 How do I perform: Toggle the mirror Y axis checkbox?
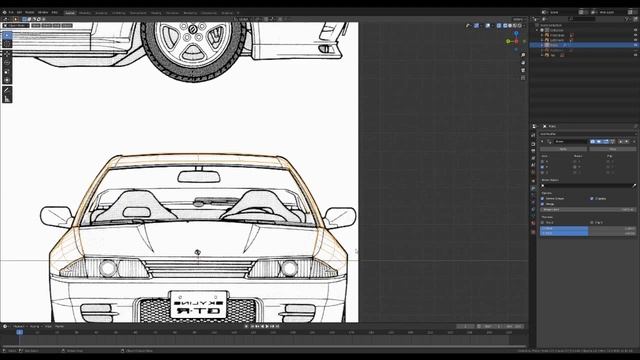pyautogui.click(x=542, y=167)
